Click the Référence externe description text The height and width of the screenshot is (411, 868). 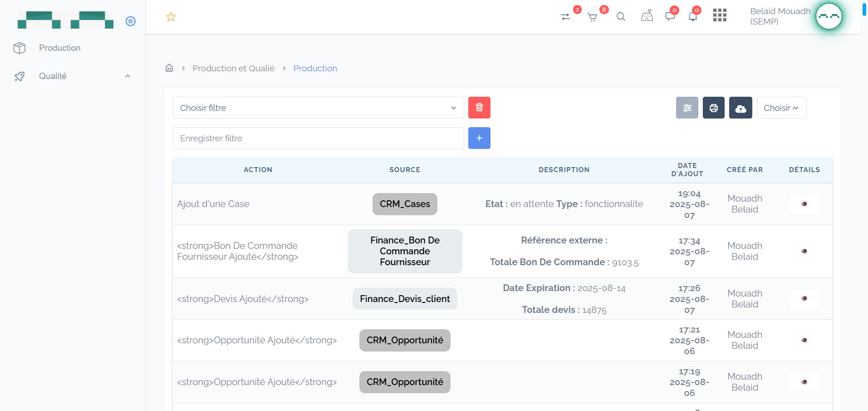click(x=564, y=240)
